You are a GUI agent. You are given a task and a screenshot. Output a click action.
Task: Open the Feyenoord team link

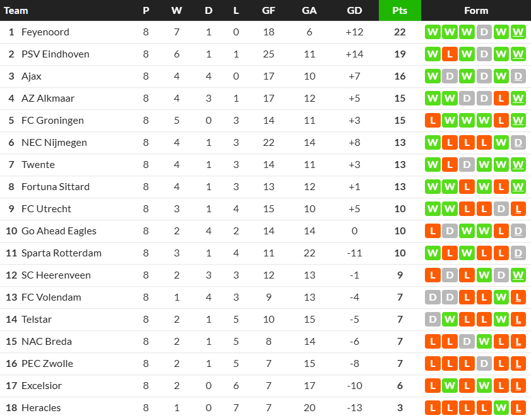tap(45, 32)
